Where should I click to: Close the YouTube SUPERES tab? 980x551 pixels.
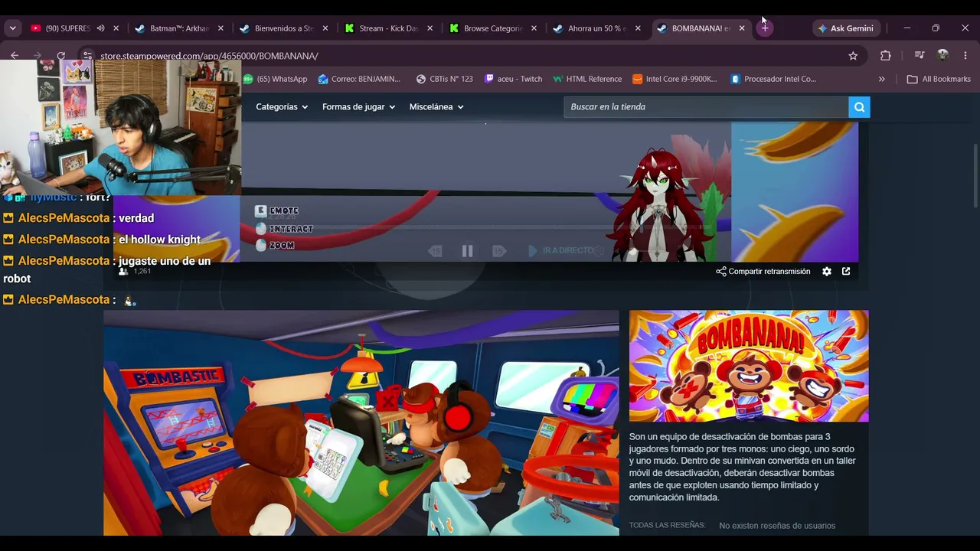pos(116,28)
